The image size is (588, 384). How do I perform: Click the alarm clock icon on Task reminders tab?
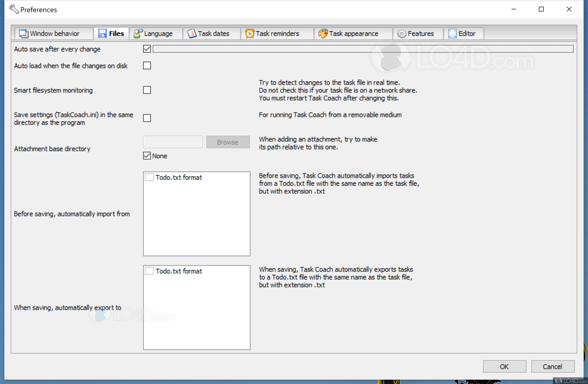(250, 33)
